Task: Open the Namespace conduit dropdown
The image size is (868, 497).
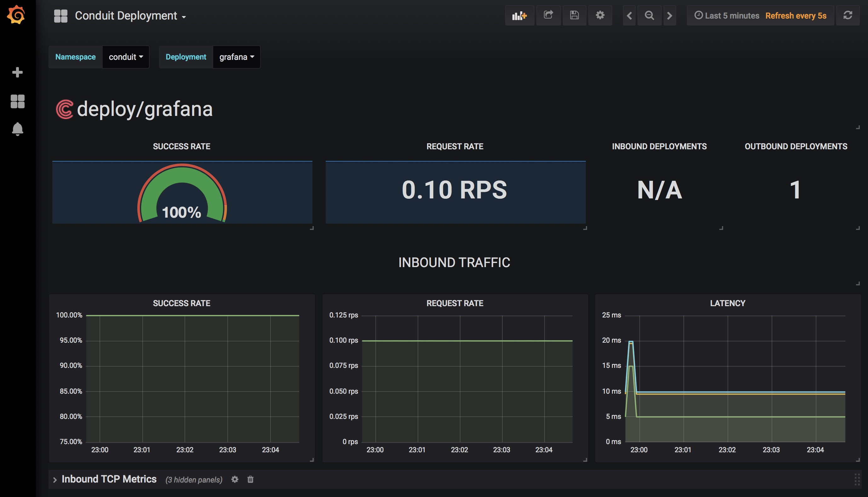Action: pyautogui.click(x=126, y=57)
